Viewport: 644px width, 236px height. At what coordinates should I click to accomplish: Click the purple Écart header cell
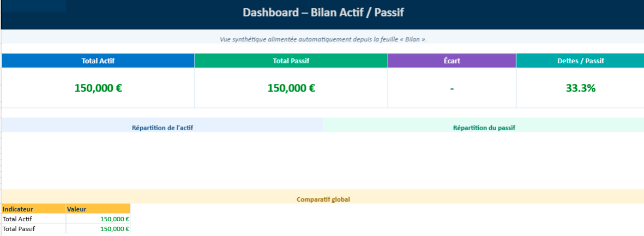(x=452, y=61)
